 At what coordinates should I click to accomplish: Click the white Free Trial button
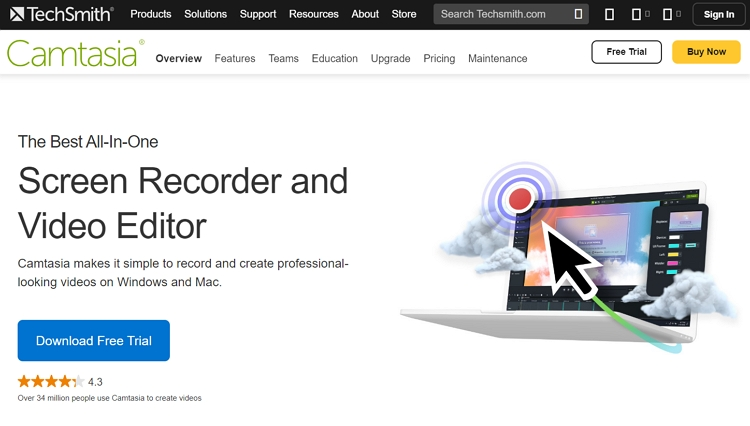click(627, 52)
